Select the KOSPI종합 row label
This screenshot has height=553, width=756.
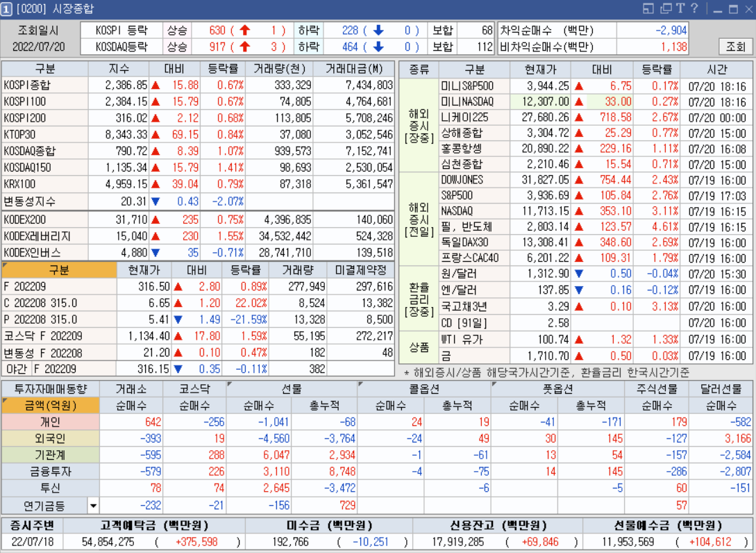tap(45, 85)
